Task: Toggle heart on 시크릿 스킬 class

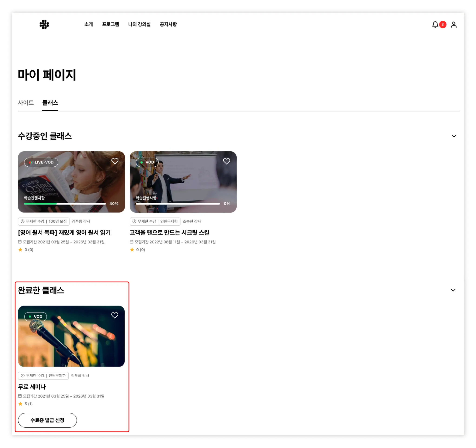Action: [227, 161]
